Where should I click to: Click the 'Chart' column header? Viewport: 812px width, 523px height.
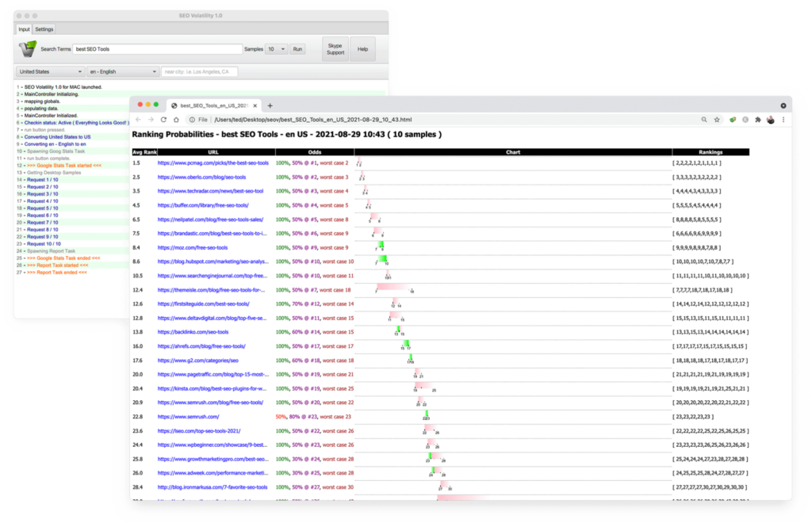click(513, 152)
